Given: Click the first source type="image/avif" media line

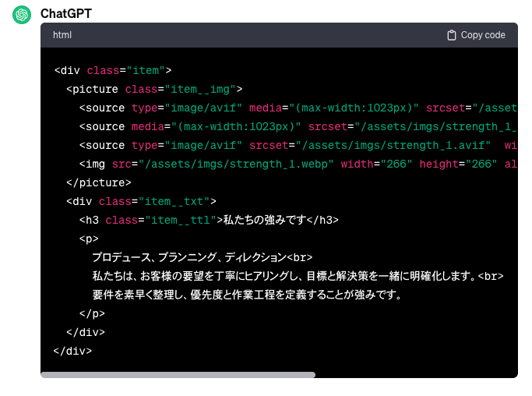Looking at the screenshot, I should pos(298,108).
